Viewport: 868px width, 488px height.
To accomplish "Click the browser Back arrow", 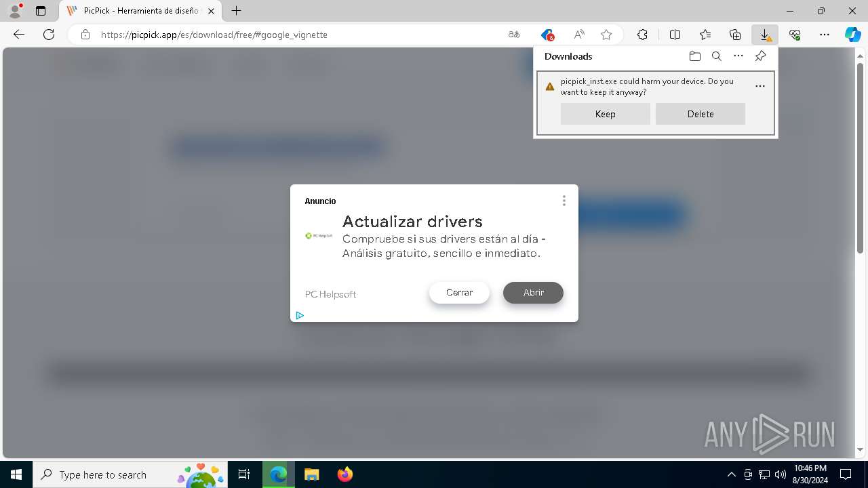I will coord(19,35).
